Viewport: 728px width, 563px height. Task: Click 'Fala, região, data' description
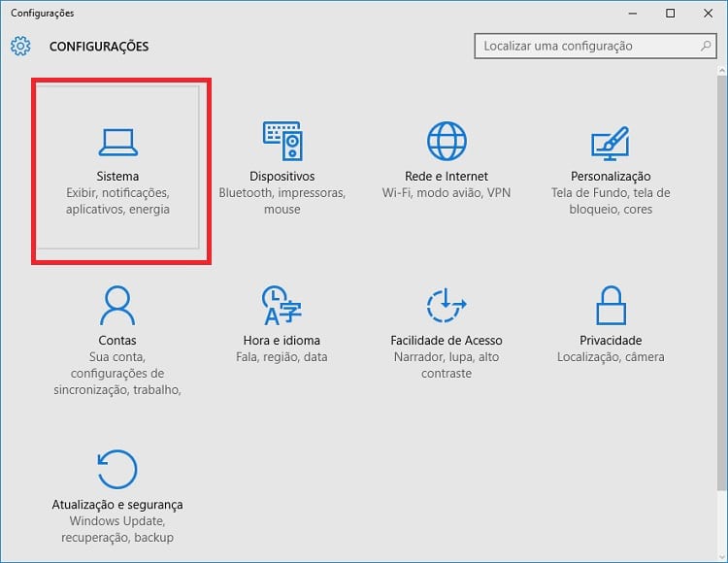281,357
